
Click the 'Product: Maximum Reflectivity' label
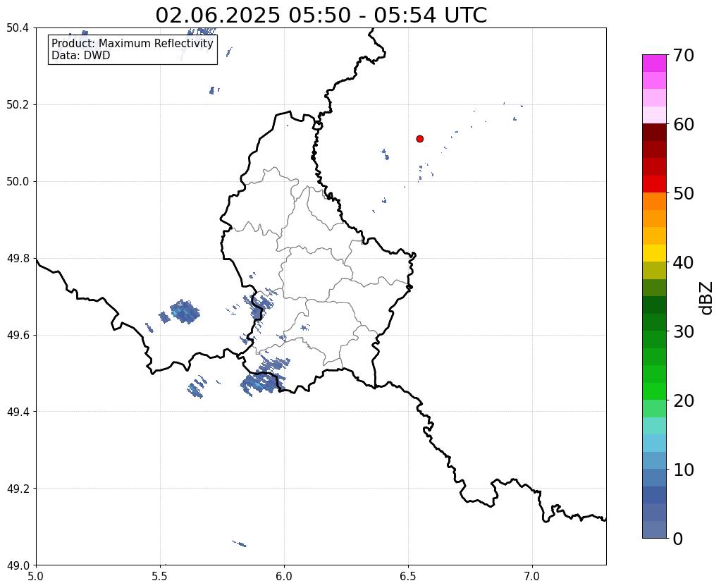[x=133, y=43]
